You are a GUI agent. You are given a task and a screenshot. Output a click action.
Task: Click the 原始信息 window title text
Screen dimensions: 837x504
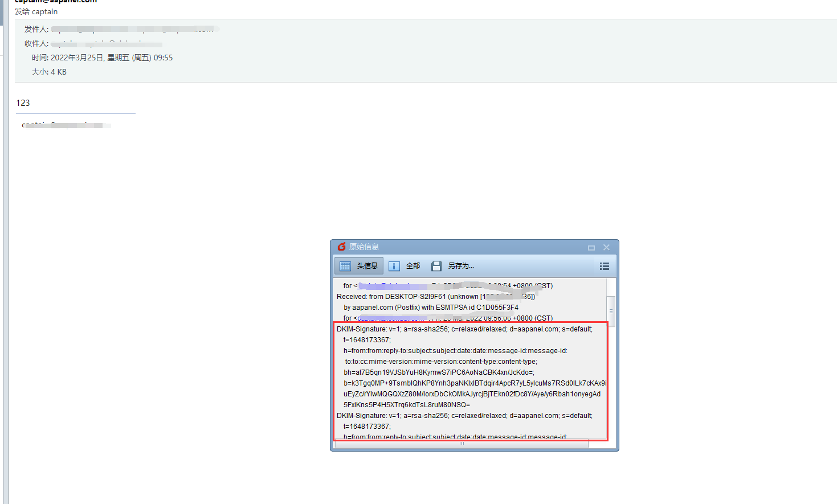(x=364, y=247)
